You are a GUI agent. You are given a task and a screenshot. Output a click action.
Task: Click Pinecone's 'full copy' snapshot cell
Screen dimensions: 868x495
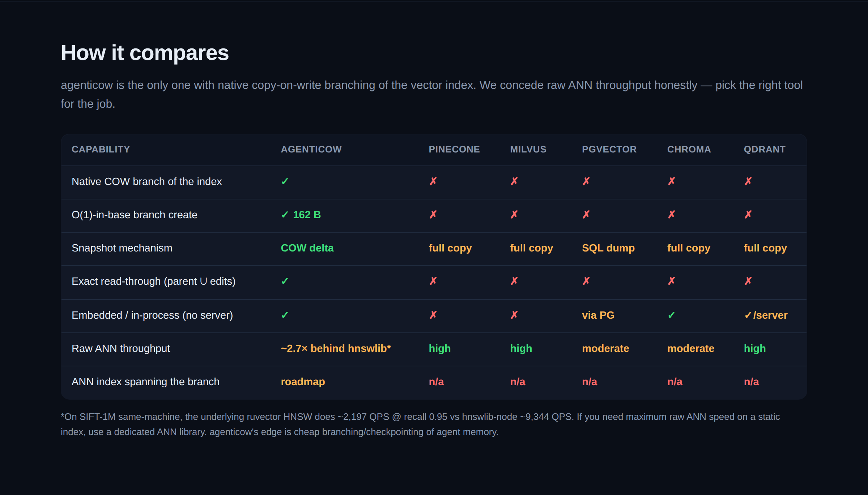450,248
